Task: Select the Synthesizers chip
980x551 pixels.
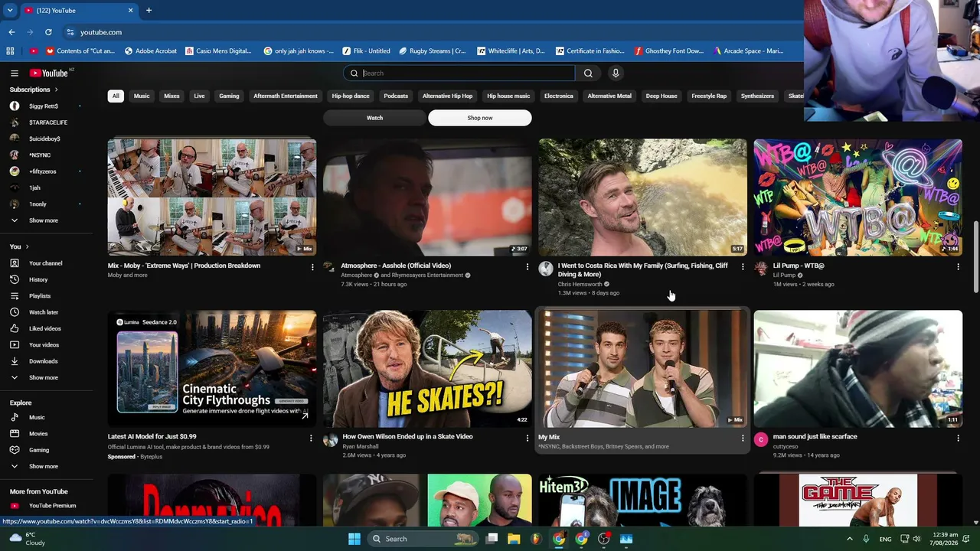Action: pyautogui.click(x=757, y=96)
